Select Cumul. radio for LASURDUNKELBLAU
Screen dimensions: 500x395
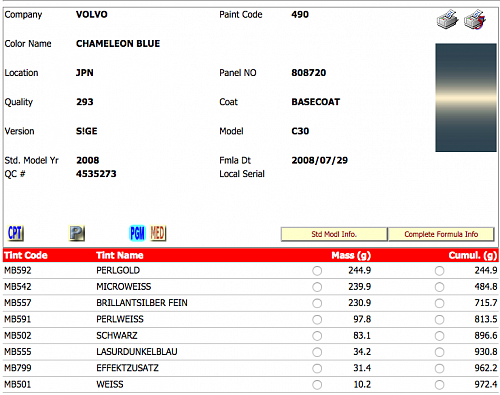[439, 352]
